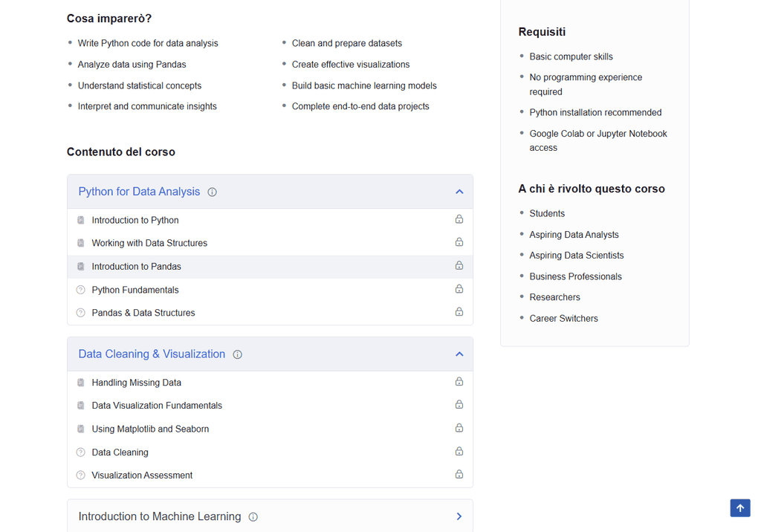Click the quiz icon beside Data Cleaning
The height and width of the screenshot is (532, 761).
pyautogui.click(x=80, y=452)
